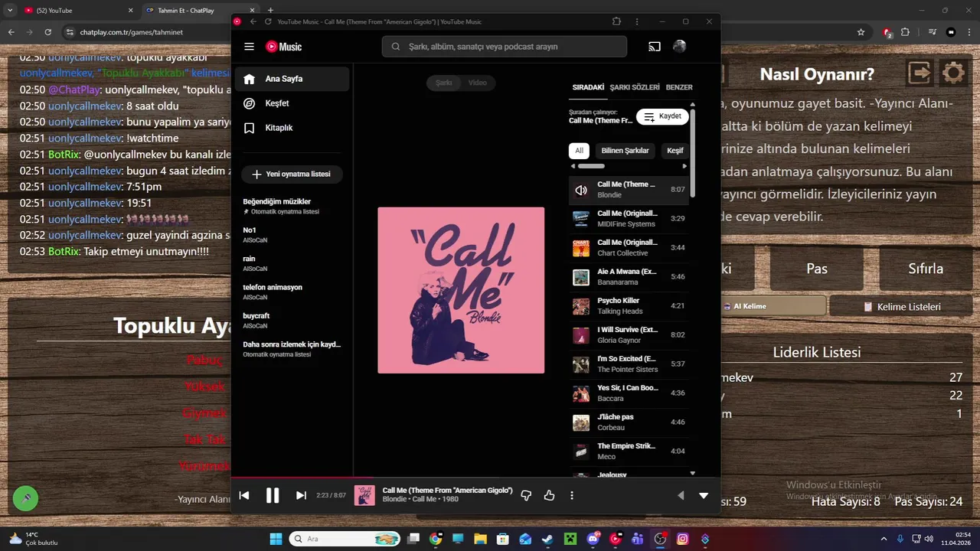
Task: Select Bilinen Şarkılar filter chip
Action: coord(625,151)
